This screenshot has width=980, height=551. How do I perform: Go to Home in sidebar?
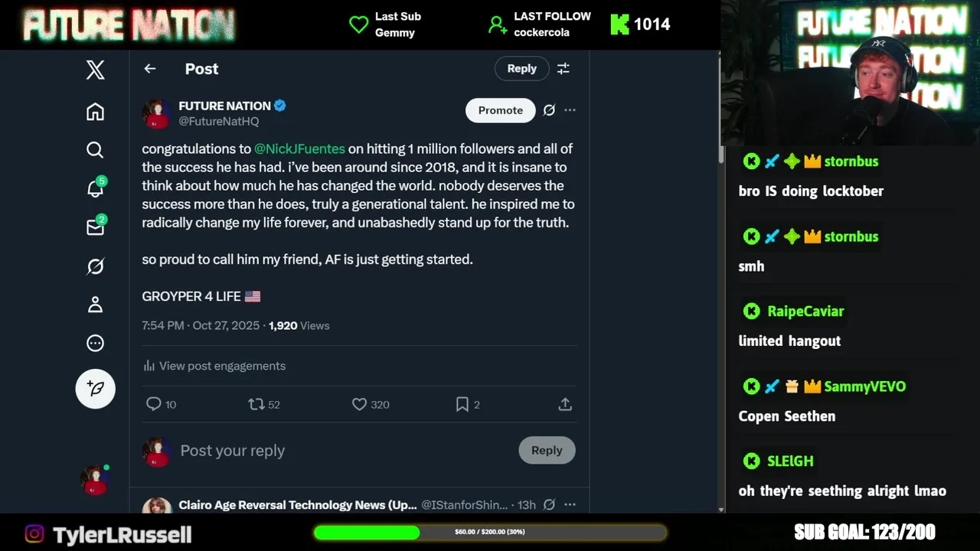(x=95, y=112)
